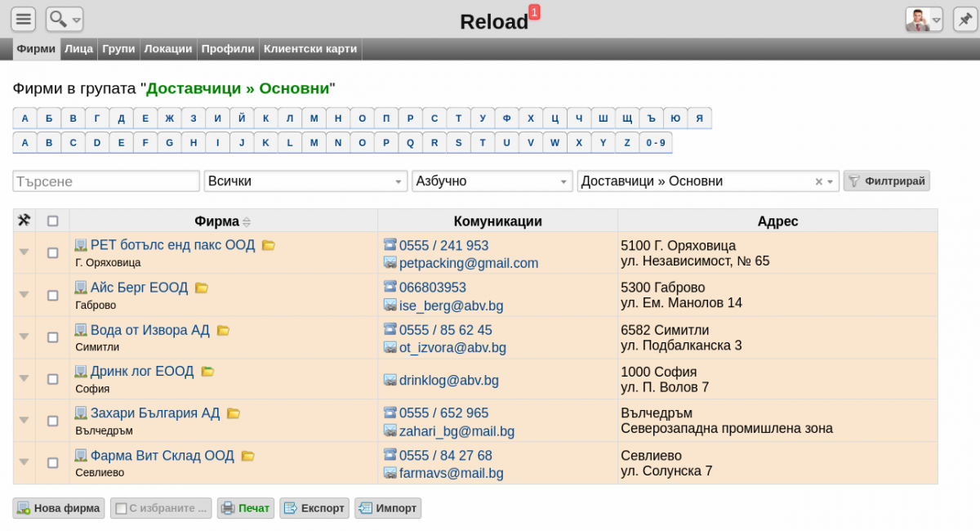Screen dimensions: 980x531
Task: Click phone icon beside 0555 / 241 953
Action: (390, 245)
